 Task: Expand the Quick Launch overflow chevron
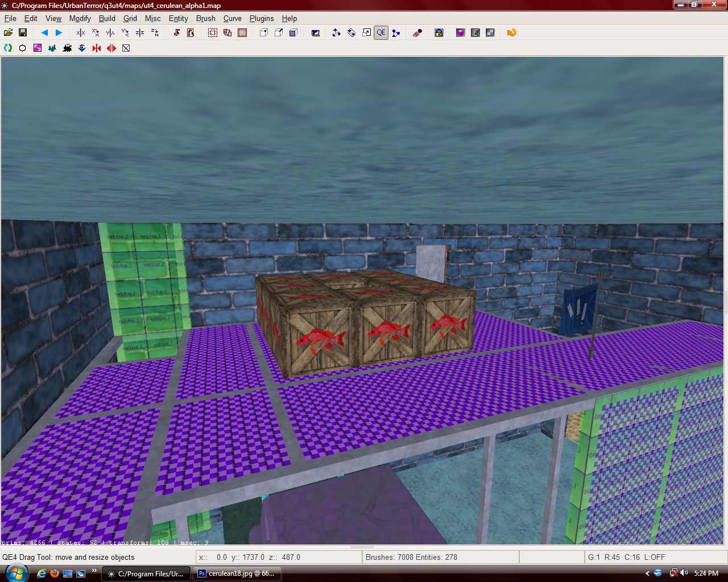pyautogui.click(x=94, y=571)
